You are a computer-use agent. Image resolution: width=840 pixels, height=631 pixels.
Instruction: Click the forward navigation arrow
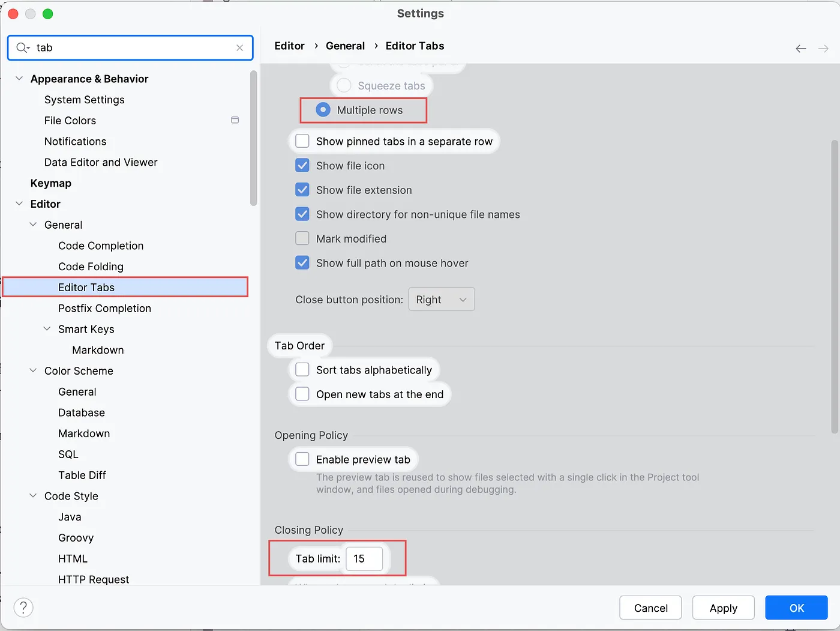[x=824, y=49]
